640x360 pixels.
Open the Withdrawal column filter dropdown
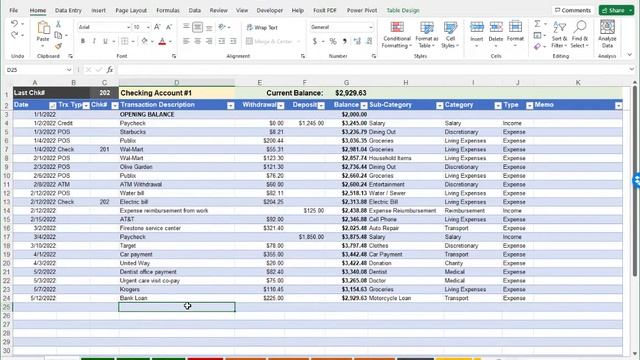tap(281, 106)
